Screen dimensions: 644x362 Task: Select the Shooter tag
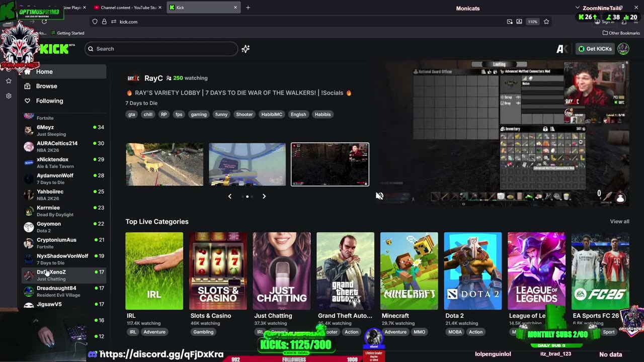pyautogui.click(x=245, y=114)
